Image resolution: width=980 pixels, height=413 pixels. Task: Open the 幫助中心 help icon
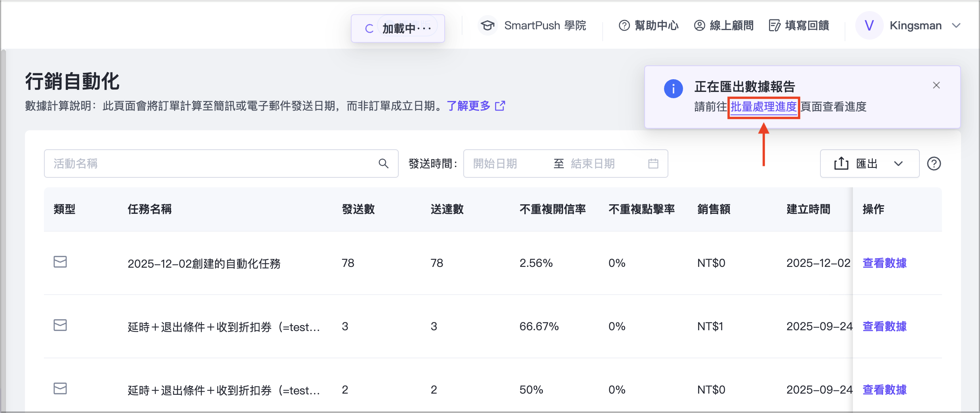coord(623,25)
